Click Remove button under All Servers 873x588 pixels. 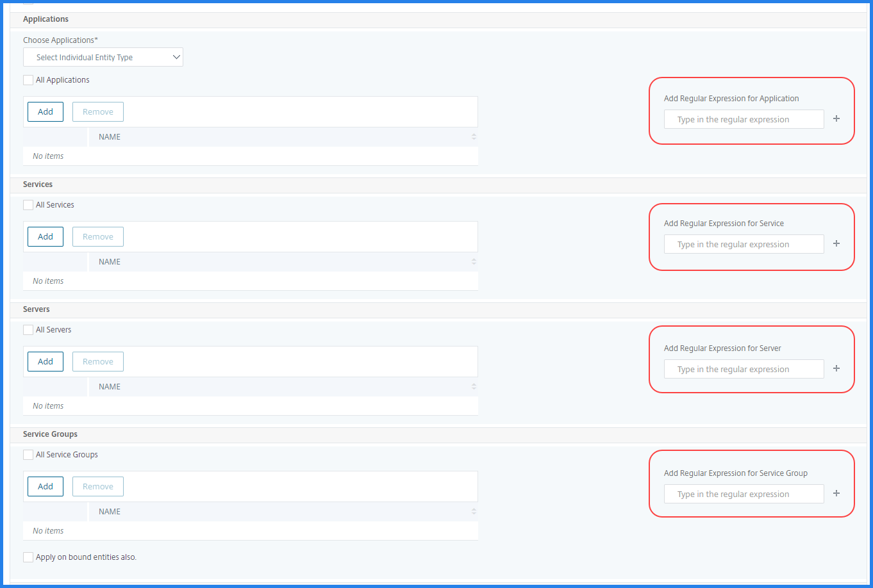[x=98, y=361]
